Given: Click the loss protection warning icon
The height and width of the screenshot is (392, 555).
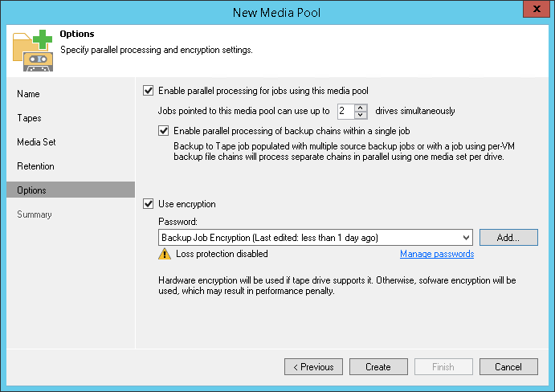Looking at the screenshot, I should pos(165,254).
